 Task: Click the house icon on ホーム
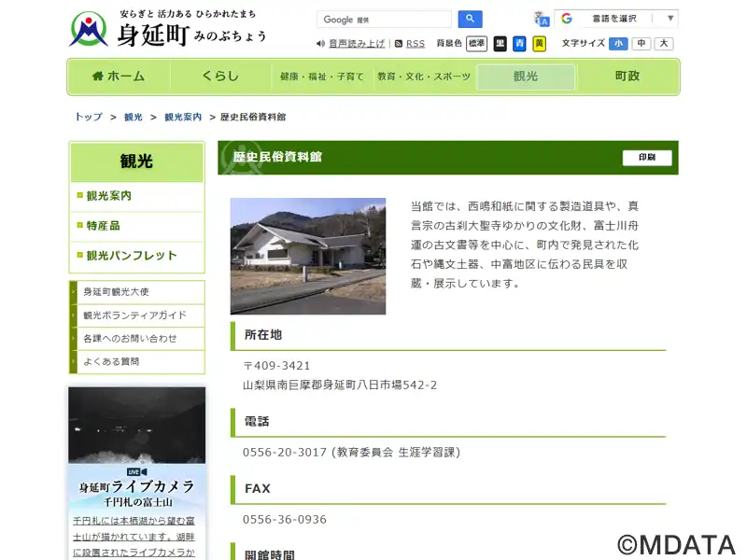coord(98,77)
